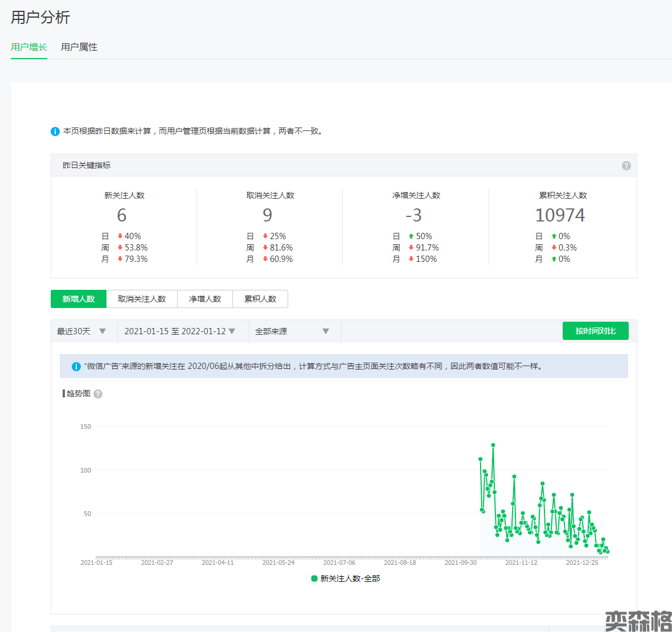The width and height of the screenshot is (672, 632).
Task: Switch chart to 净增人数
Action: click(205, 299)
